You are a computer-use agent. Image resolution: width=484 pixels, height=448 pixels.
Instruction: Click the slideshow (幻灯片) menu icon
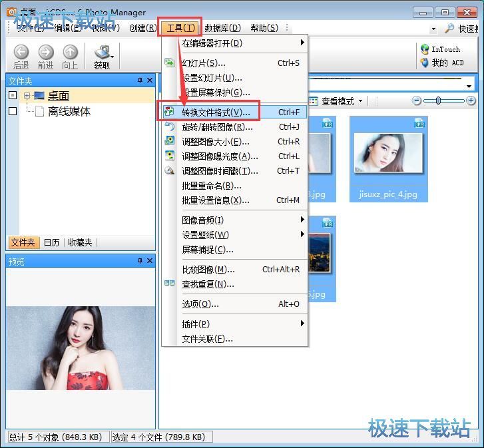[169, 63]
